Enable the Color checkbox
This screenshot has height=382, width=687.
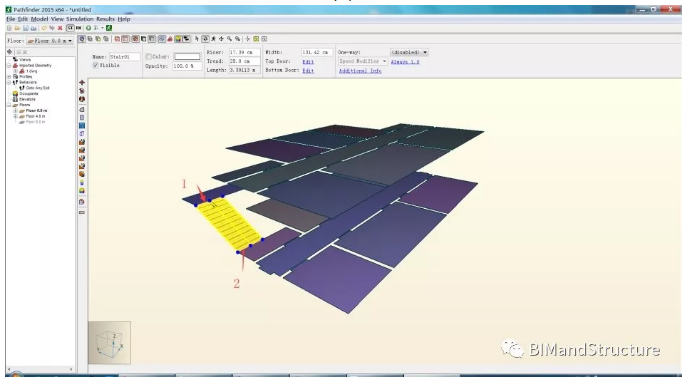point(148,57)
